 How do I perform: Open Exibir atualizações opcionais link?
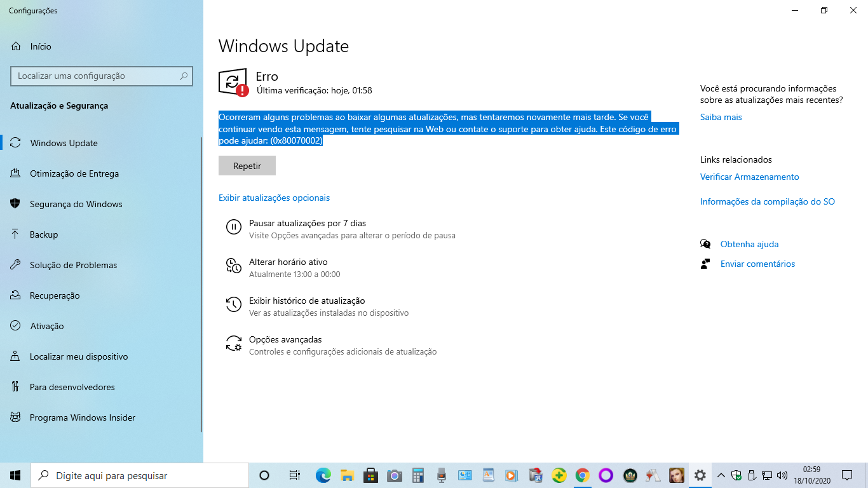coord(274,198)
